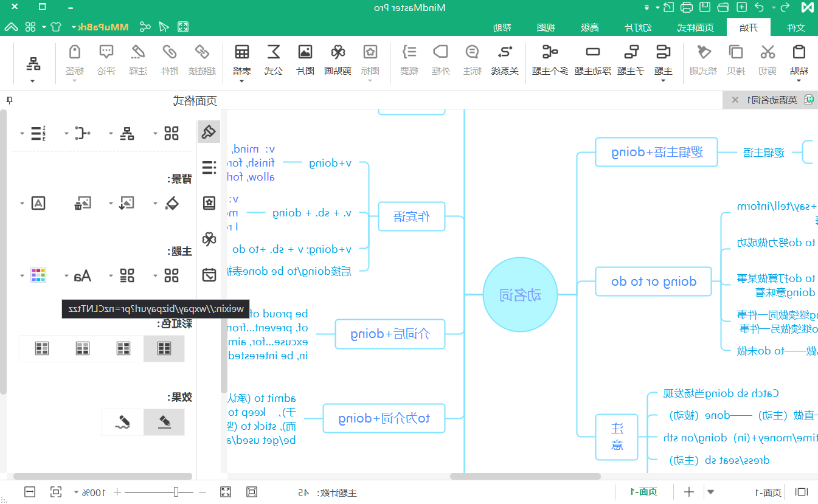Image resolution: width=818 pixels, height=504 pixels.
Task: Click the fit-to-page icon in status bar
Action: pyautogui.click(x=56, y=492)
